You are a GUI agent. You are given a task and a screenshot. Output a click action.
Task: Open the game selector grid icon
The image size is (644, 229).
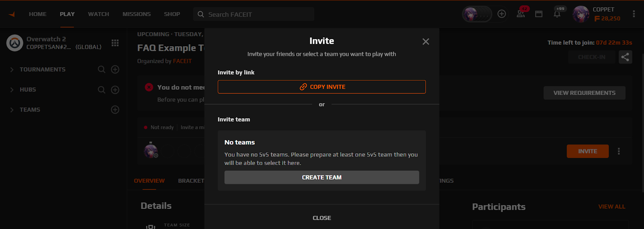[x=115, y=43]
